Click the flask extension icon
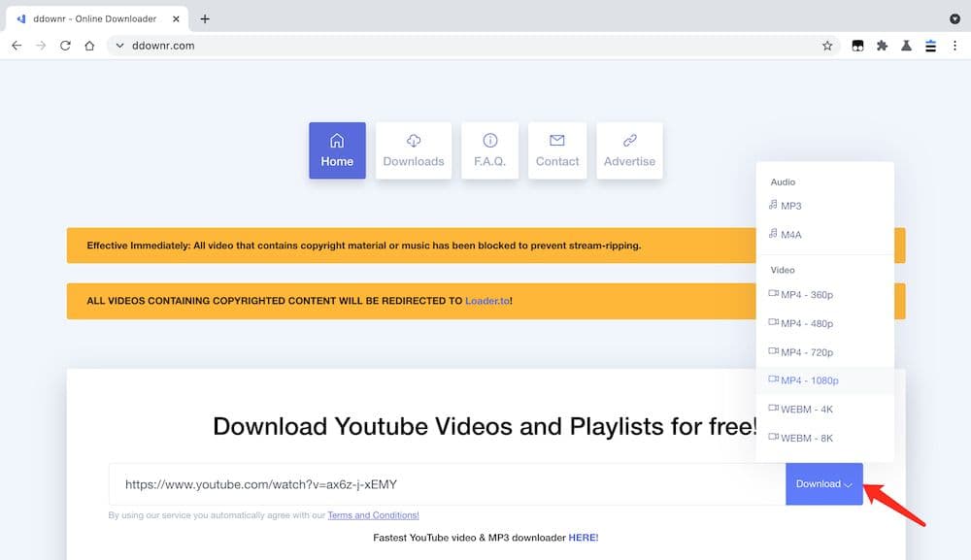Image resolution: width=971 pixels, height=560 pixels. point(906,46)
